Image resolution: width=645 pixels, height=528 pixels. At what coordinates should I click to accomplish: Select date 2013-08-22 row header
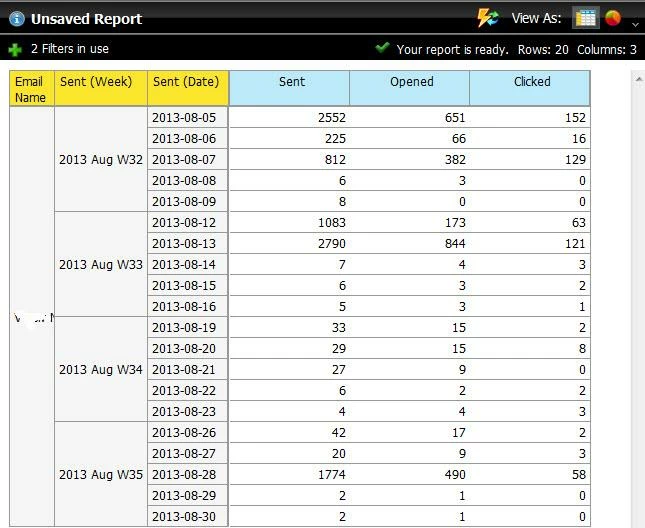(188, 390)
